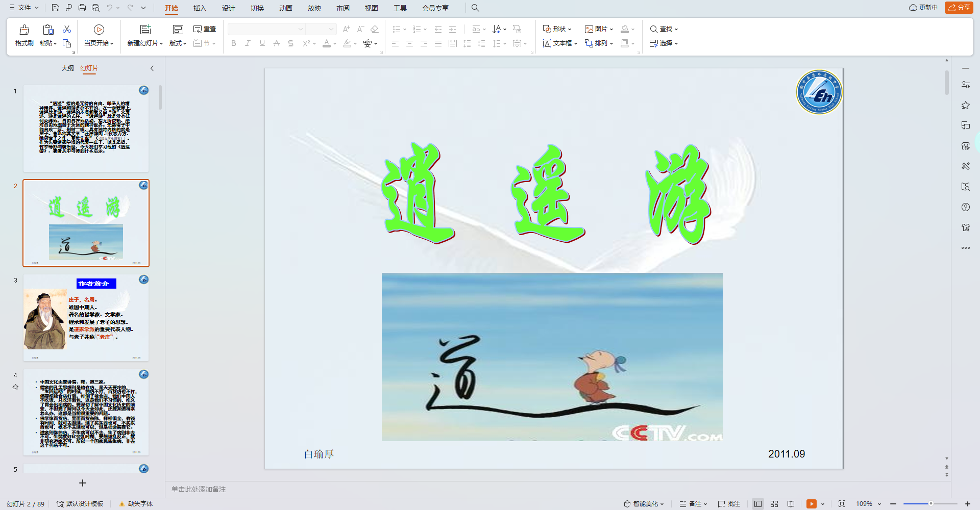
Task: Clear formatting with the eraser icon
Action: point(375,29)
